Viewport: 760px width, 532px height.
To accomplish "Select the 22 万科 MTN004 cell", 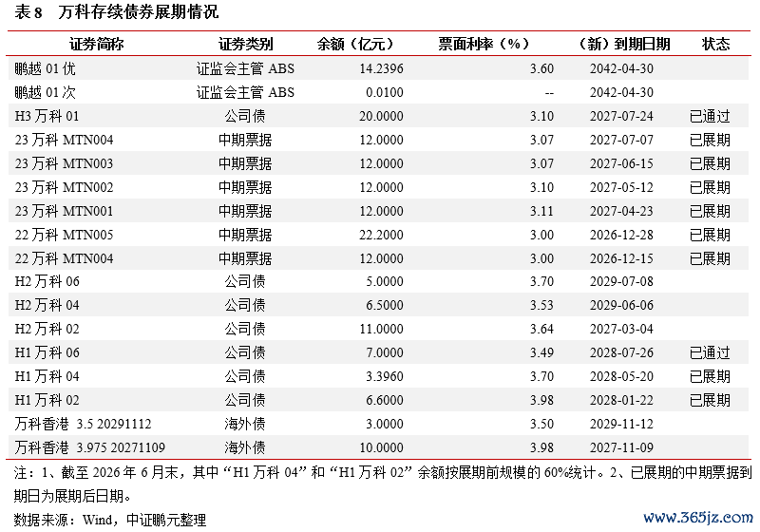I will (64, 258).
